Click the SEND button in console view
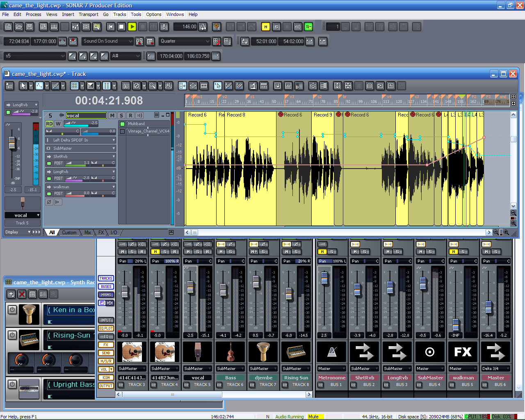 [106, 353]
